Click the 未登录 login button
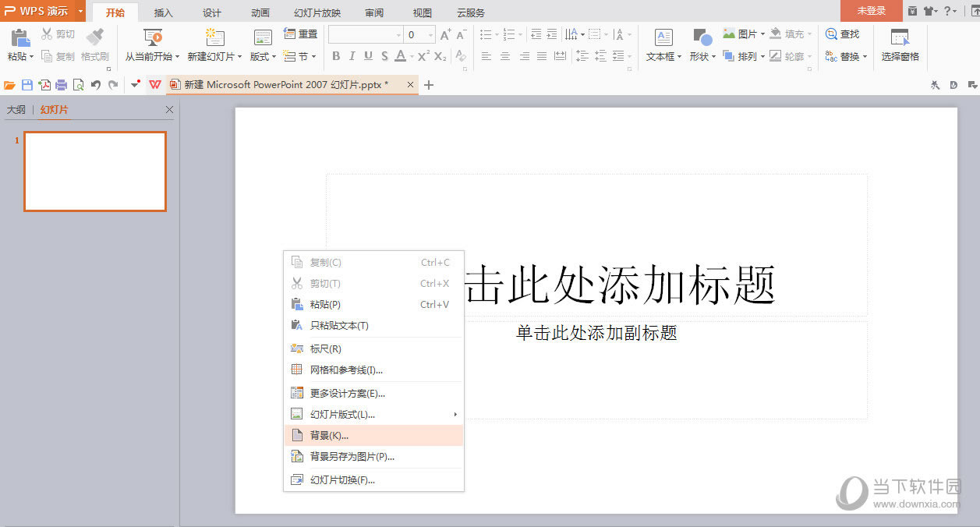Screen dimensions: 980x527 click(x=872, y=11)
